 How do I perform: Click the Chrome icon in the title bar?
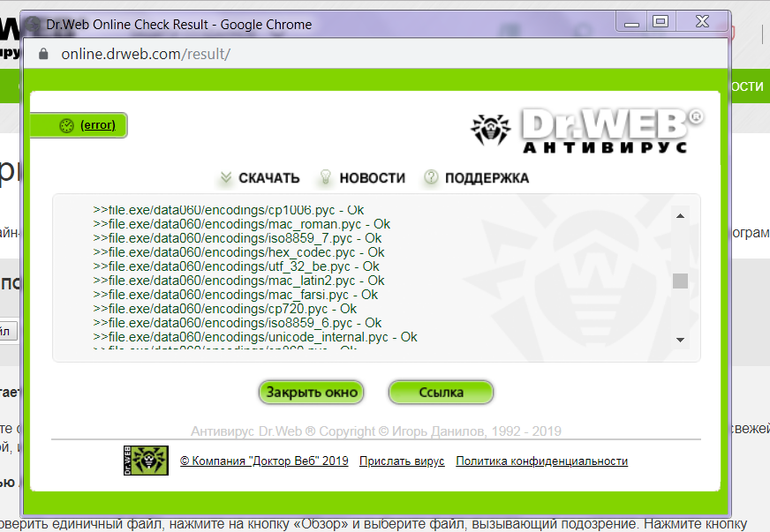[x=33, y=24]
